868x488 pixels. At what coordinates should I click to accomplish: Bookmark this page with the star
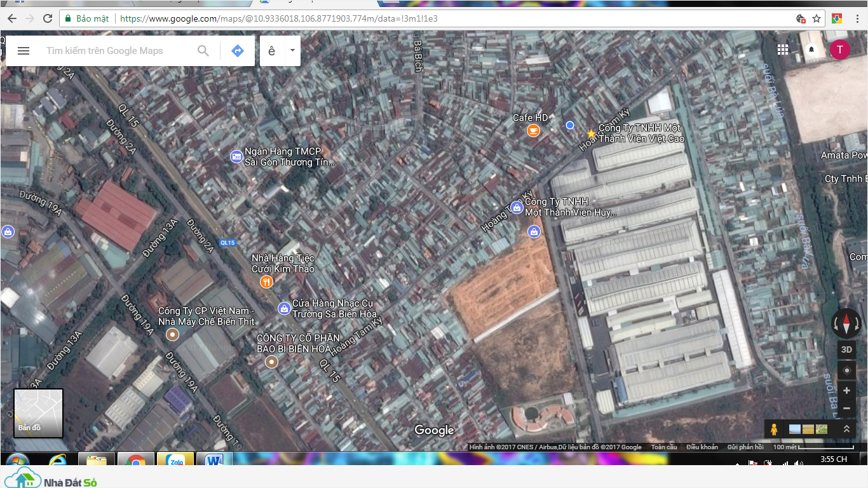pyautogui.click(x=817, y=18)
